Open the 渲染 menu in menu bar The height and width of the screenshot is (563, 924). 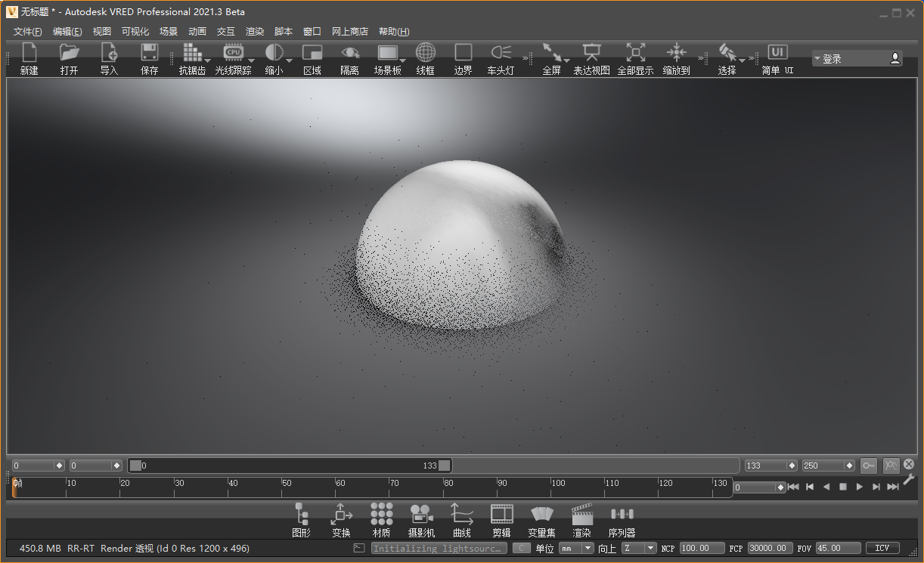[x=255, y=32]
